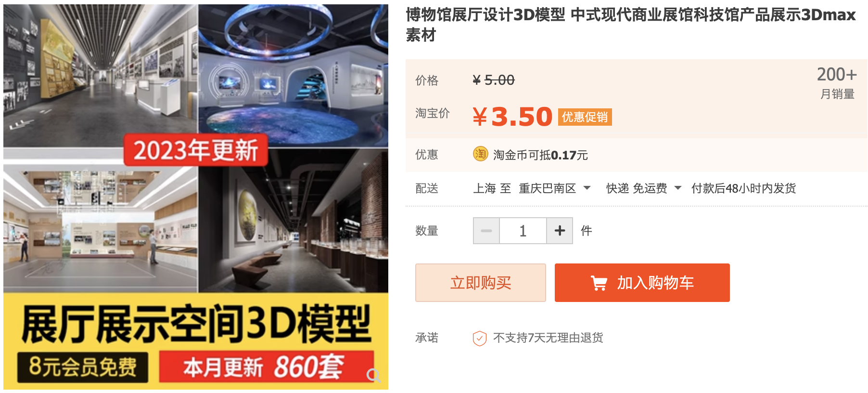
Task: Open the 快递 免运费 shipping dropdown
Action: pyautogui.click(x=644, y=188)
